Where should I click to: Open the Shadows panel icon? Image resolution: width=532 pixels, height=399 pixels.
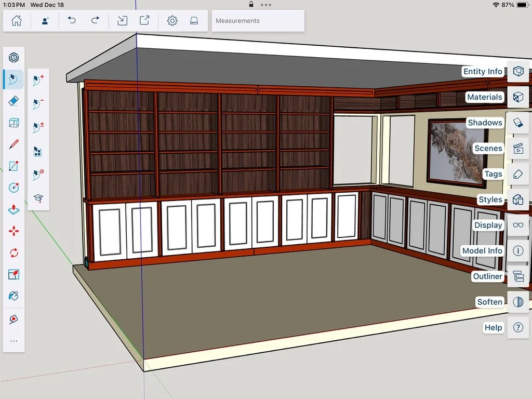pyautogui.click(x=518, y=123)
